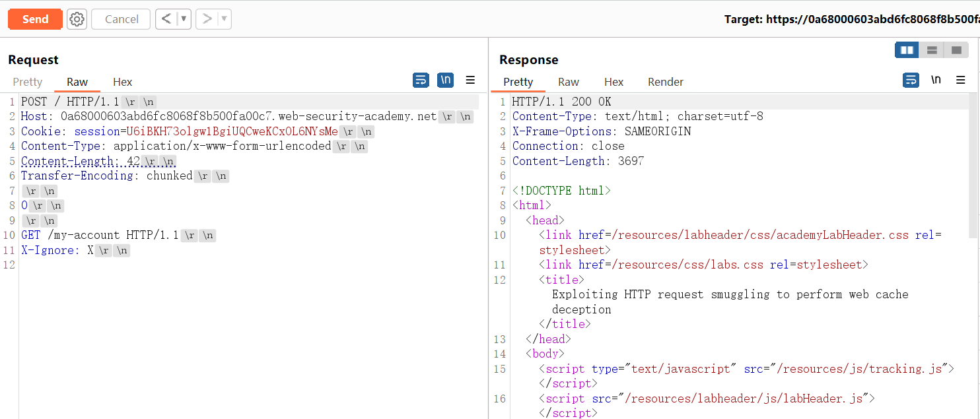Click the orange Send button
This screenshot has height=419, width=980.
tap(35, 19)
